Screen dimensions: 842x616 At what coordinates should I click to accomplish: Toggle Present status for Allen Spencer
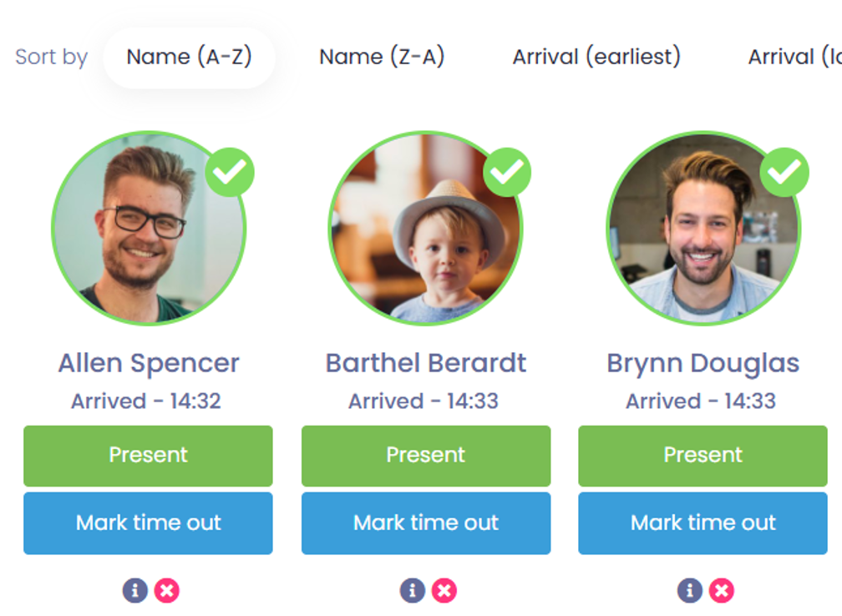tap(148, 456)
